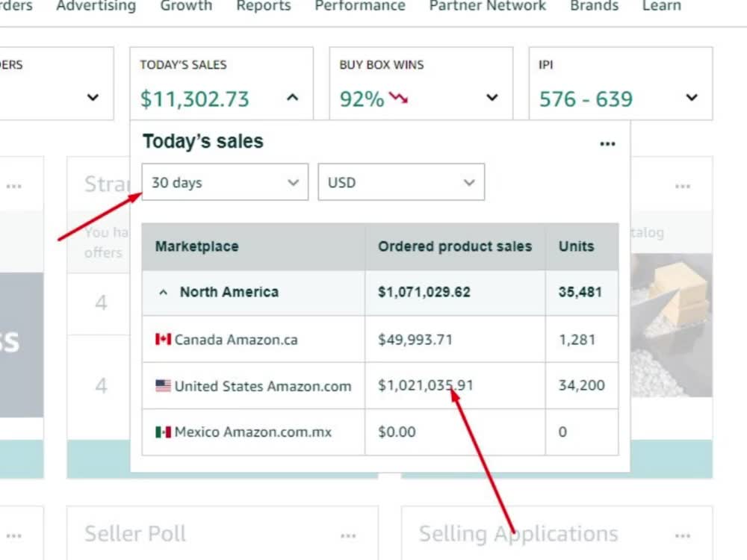Click the Today's sales panel heading

pyautogui.click(x=203, y=141)
